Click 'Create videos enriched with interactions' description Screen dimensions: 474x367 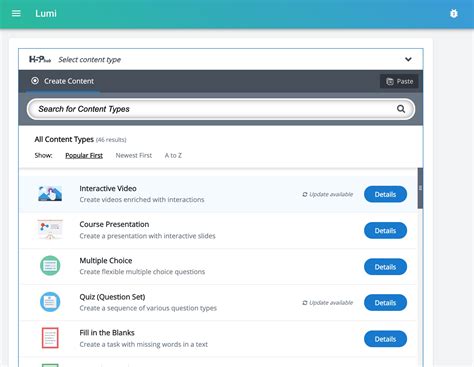(142, 200)
